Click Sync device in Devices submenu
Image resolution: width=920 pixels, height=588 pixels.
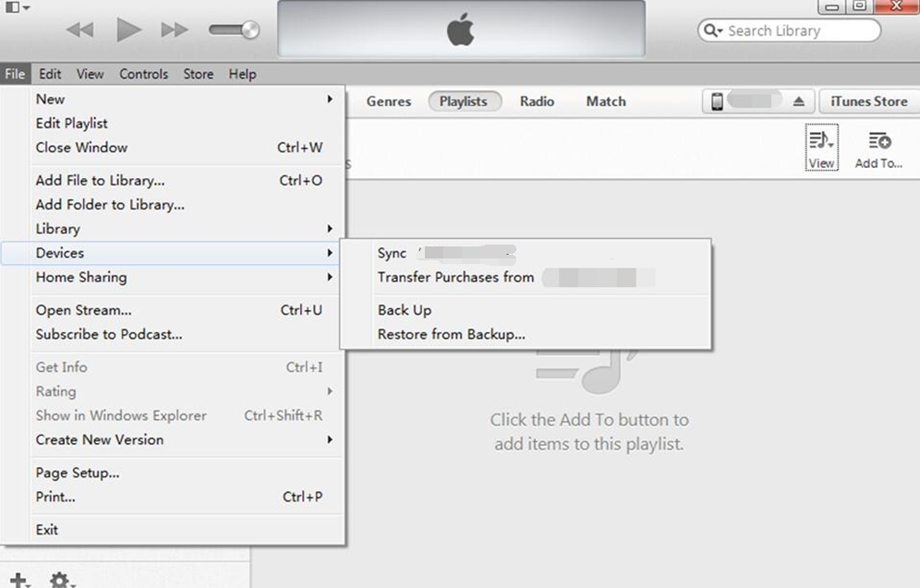tap(526, 253)
